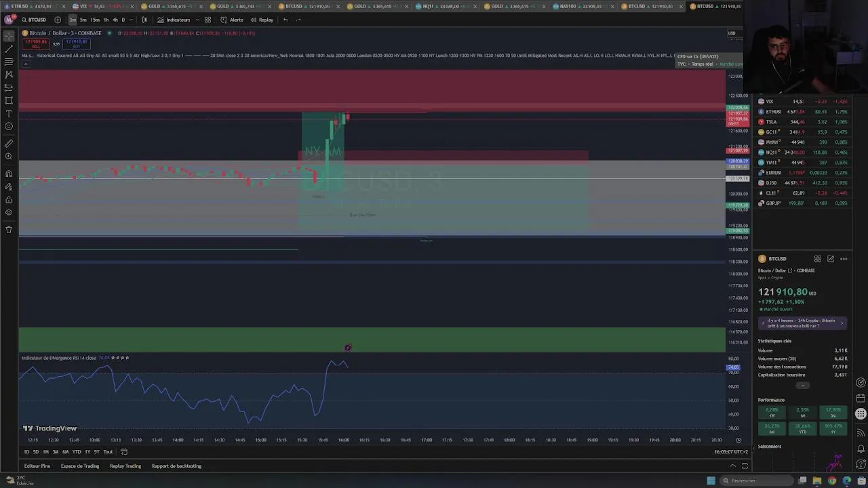Open Chrome from the Windows taskbar

pos(832,481)
